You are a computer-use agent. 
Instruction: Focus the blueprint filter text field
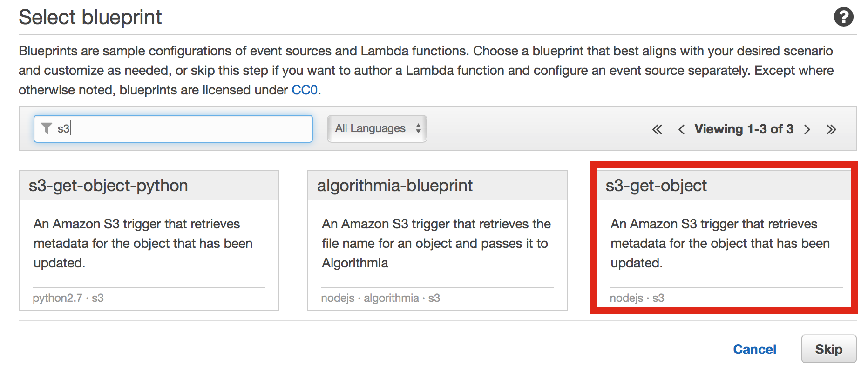click(186, 128)
